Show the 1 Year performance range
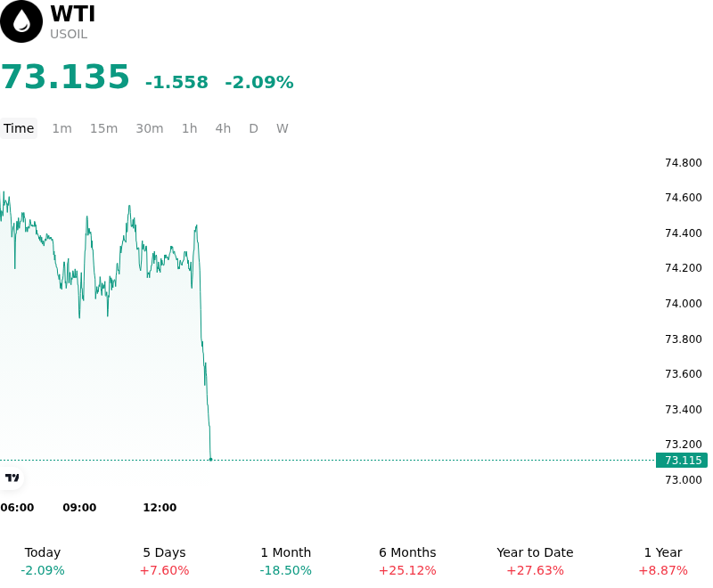Screen dimensions: 713x588 [x=663, y=561]
